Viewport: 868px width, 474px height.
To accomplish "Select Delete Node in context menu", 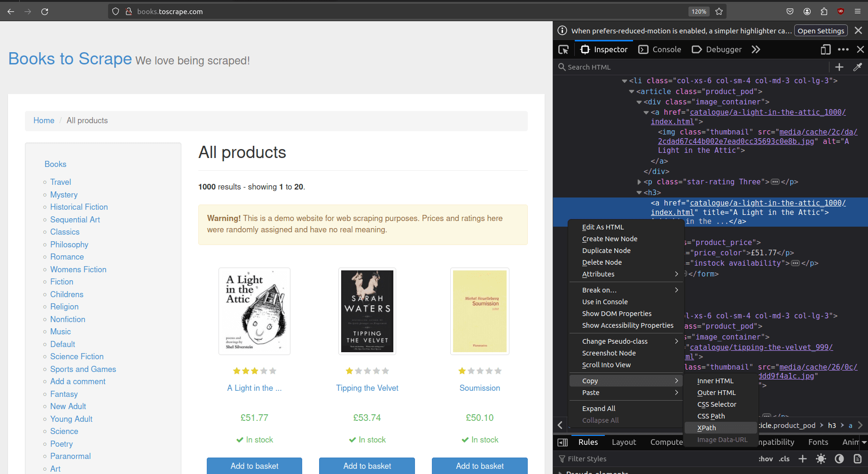I will [x=626, y=262].
